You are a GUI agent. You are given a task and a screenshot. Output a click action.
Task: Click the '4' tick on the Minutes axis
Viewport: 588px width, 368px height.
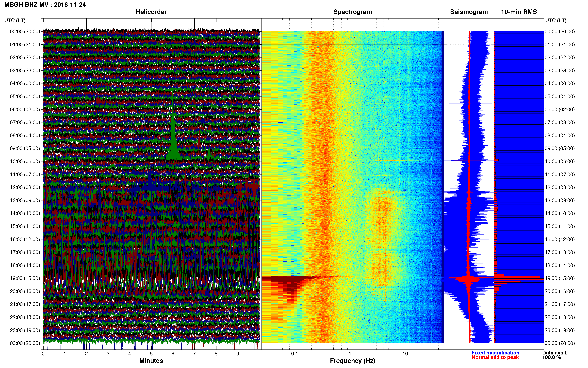[130, 354]
